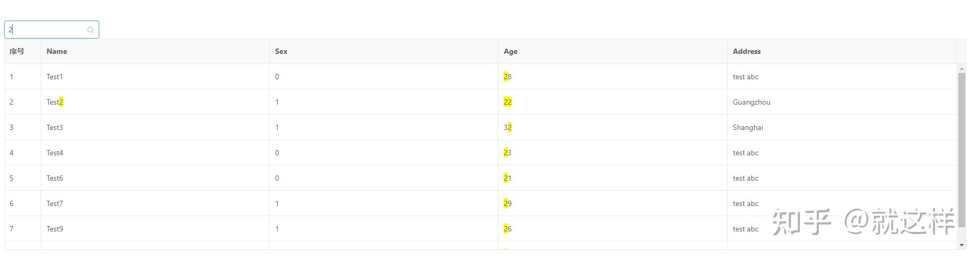Click scrollbar up arrow in table
The image size is (980, 261).
(x=962, y=69)
